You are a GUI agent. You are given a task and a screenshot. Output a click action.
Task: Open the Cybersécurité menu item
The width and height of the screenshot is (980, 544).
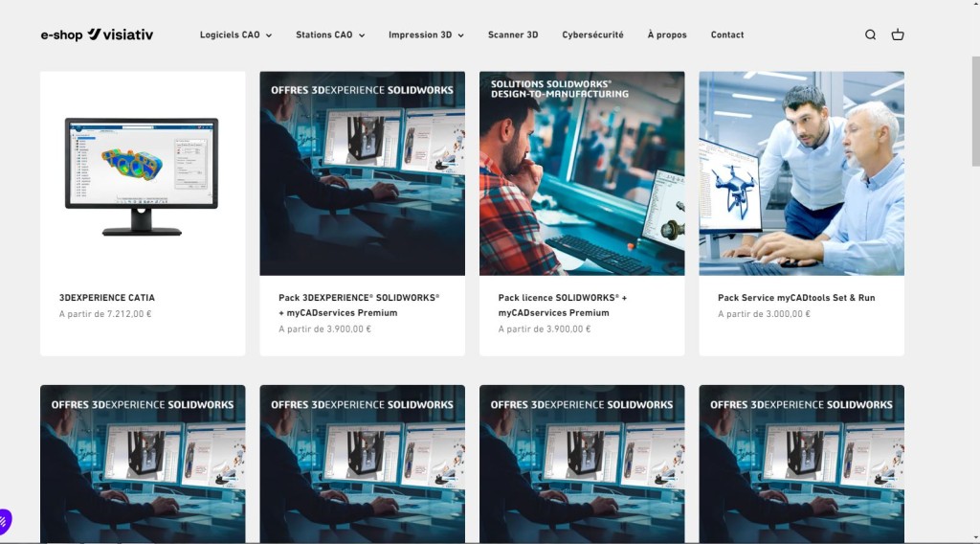pyautogui.click(x=592, y=34)
